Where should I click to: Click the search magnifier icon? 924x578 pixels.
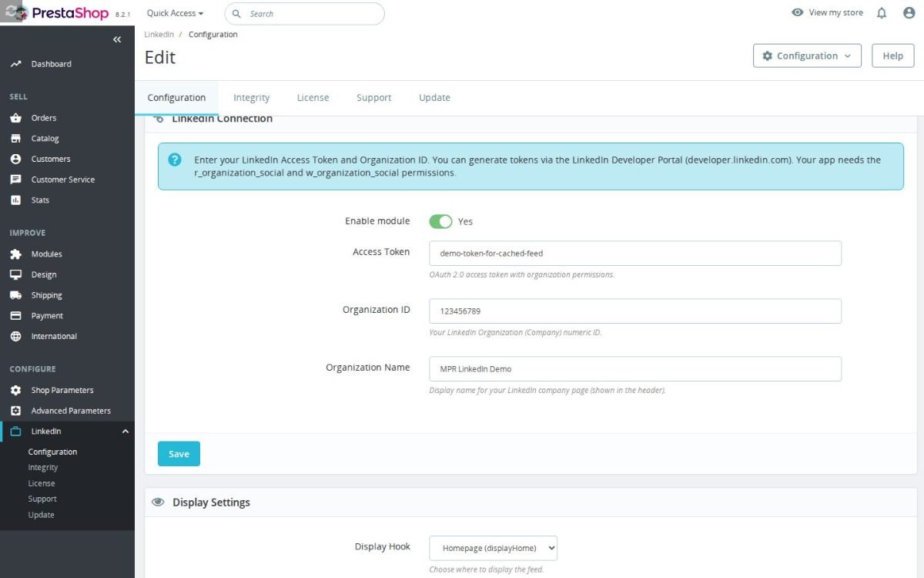[236, 14]
